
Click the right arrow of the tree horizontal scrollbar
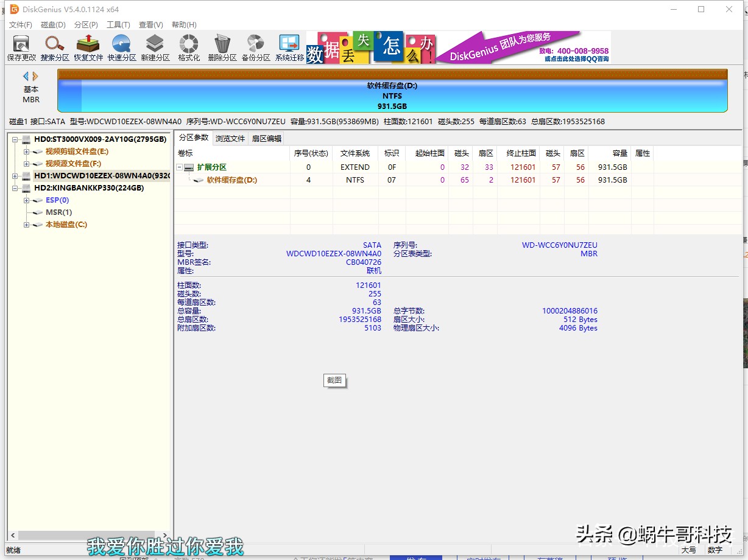166,536
